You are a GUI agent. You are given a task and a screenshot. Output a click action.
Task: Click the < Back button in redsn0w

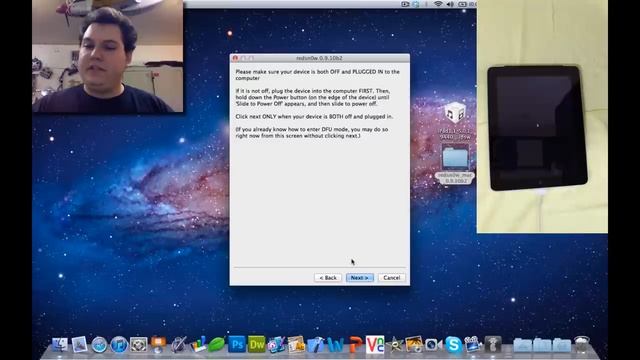tap(328, 278)
